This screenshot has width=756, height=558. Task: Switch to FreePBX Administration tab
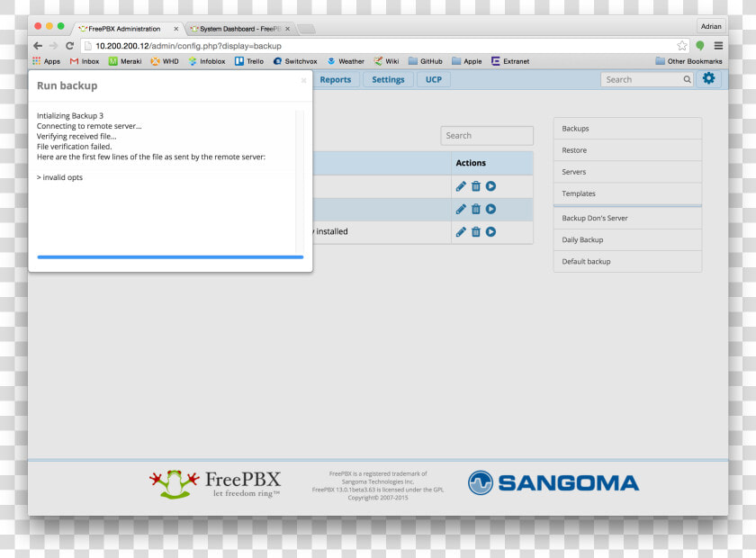(x=124, y=29)
